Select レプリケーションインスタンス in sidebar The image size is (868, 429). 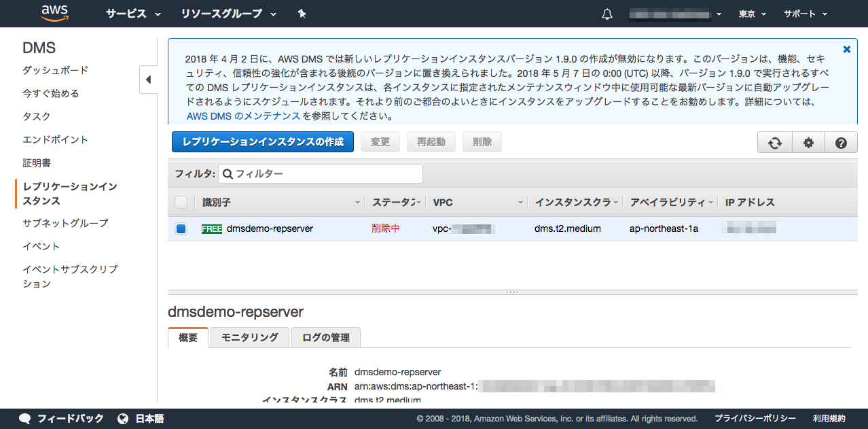[x=70, y=193]
